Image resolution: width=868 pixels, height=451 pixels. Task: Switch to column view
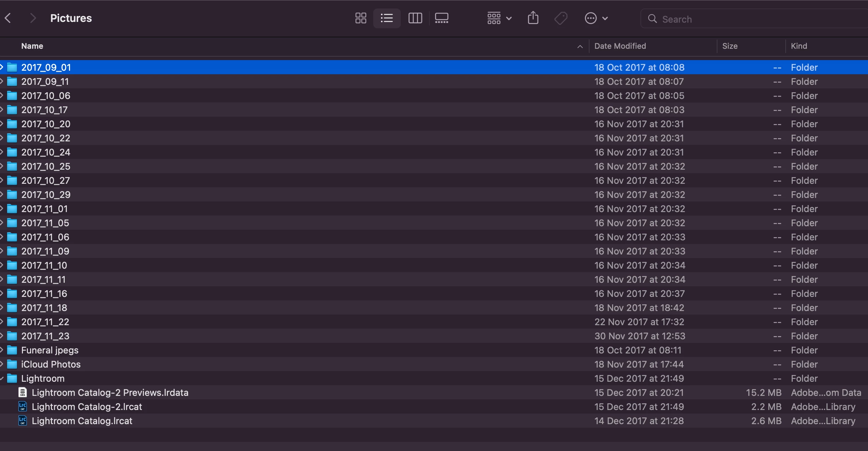[x=415, y=18]
